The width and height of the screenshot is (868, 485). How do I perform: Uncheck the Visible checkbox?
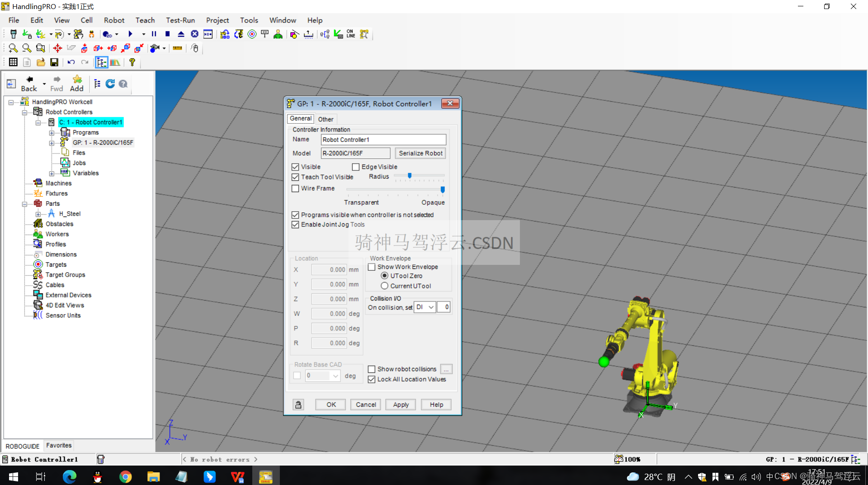296,167
